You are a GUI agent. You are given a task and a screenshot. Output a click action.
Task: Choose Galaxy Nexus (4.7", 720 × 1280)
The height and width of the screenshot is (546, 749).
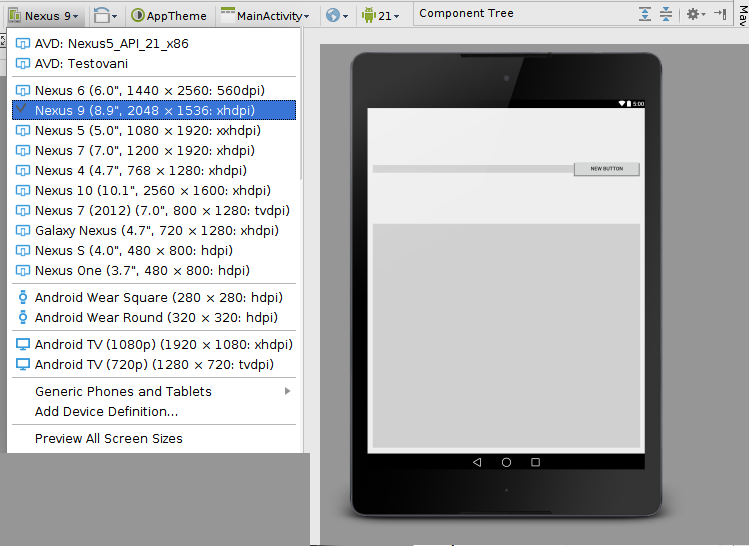coord(154,231)
